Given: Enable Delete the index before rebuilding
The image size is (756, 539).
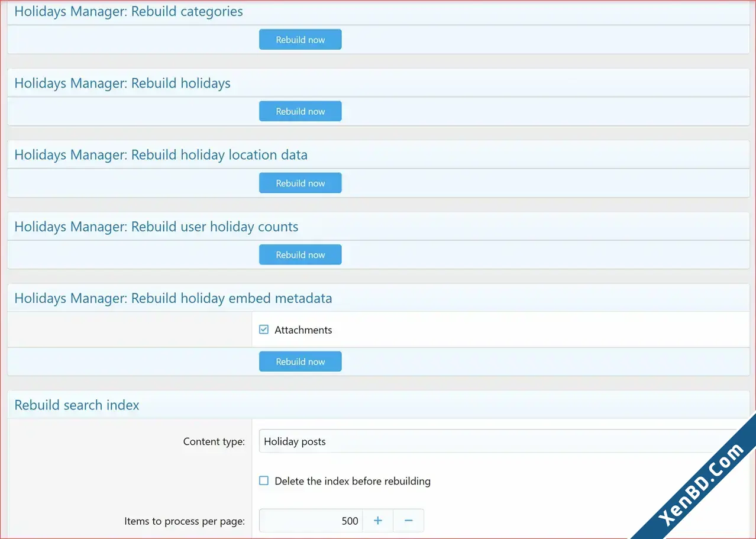Looking at the screenshot, I should 264,480.
